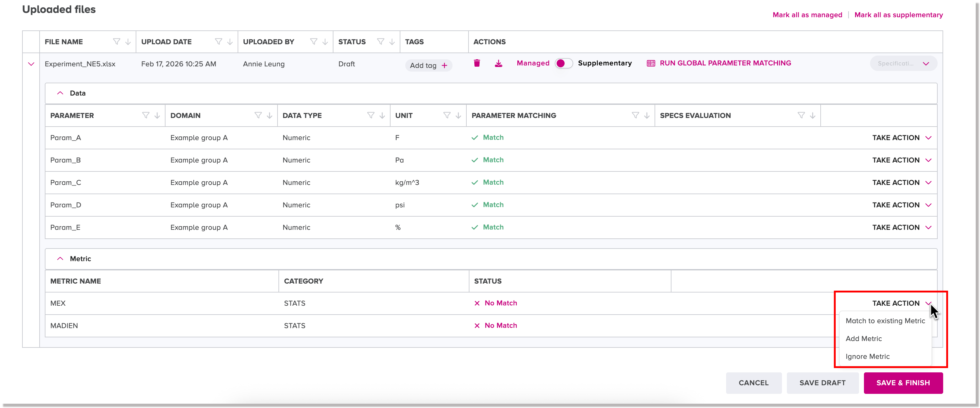Sort the Uploaded By column

(325, 41)
